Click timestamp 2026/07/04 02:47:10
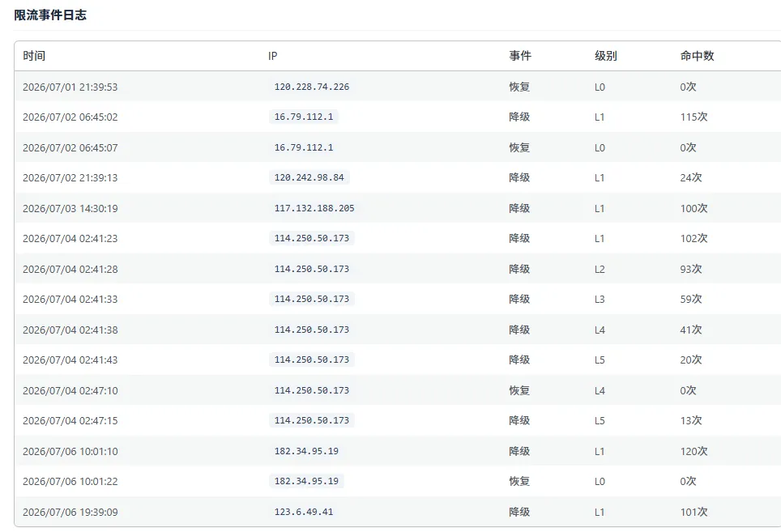The height and width of the screenshot is (532, 781). (x=70, y=390)
